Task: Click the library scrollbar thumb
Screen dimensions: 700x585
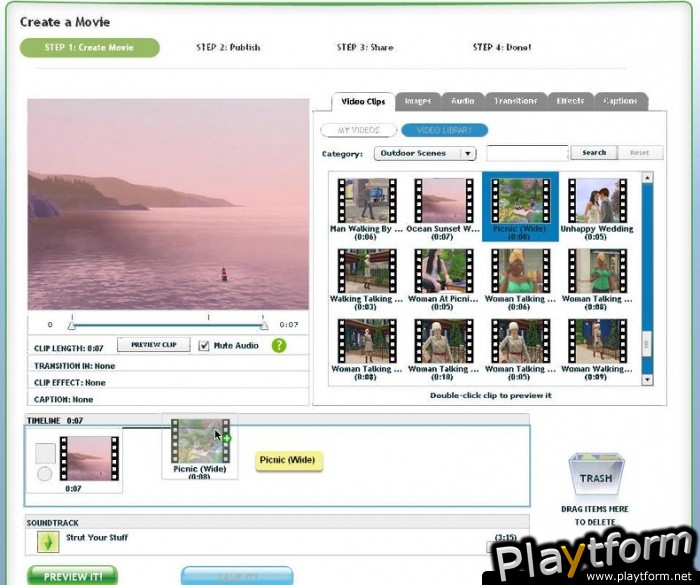Action: point(647,344)
